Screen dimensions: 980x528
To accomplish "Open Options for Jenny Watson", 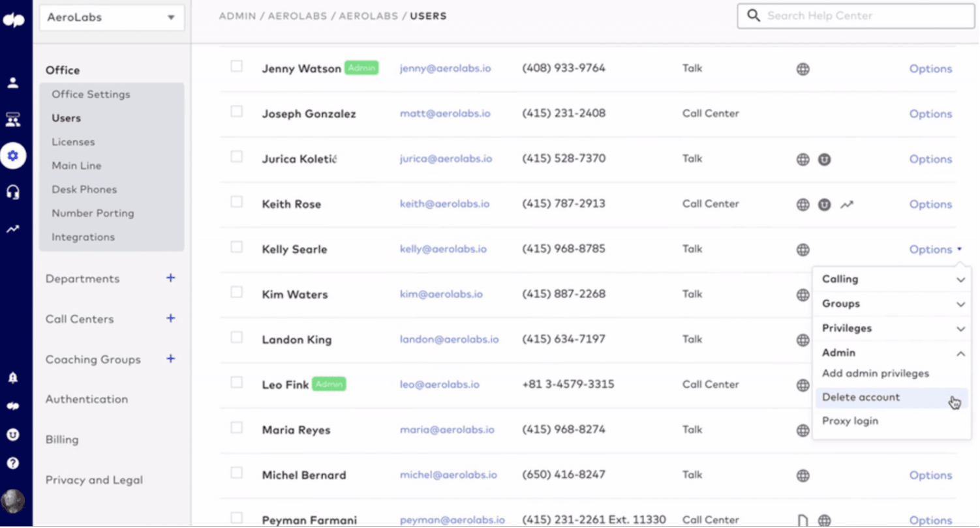I will click(x=931, y=69).
